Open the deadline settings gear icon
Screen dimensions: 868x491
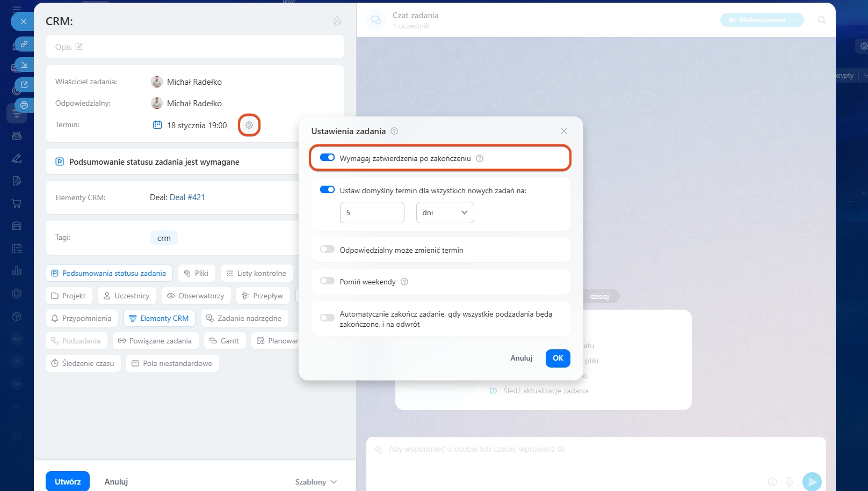click(x=249, y=125)
